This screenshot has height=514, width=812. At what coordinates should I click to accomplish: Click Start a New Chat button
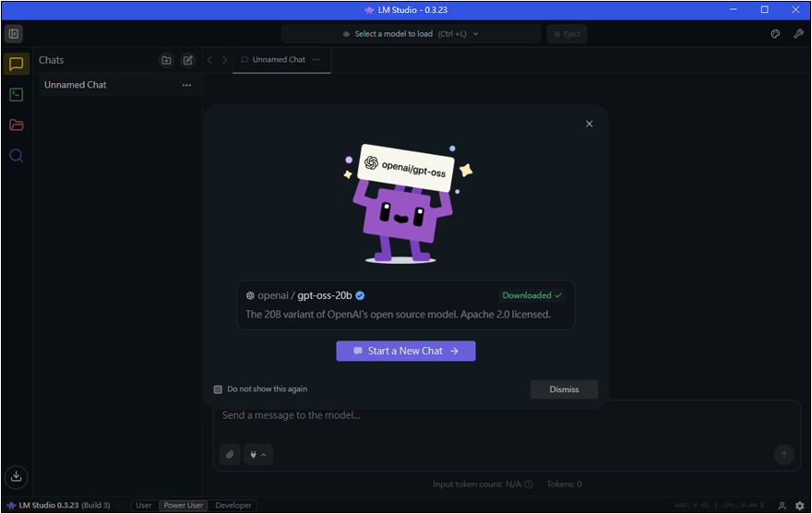(405, 351)
